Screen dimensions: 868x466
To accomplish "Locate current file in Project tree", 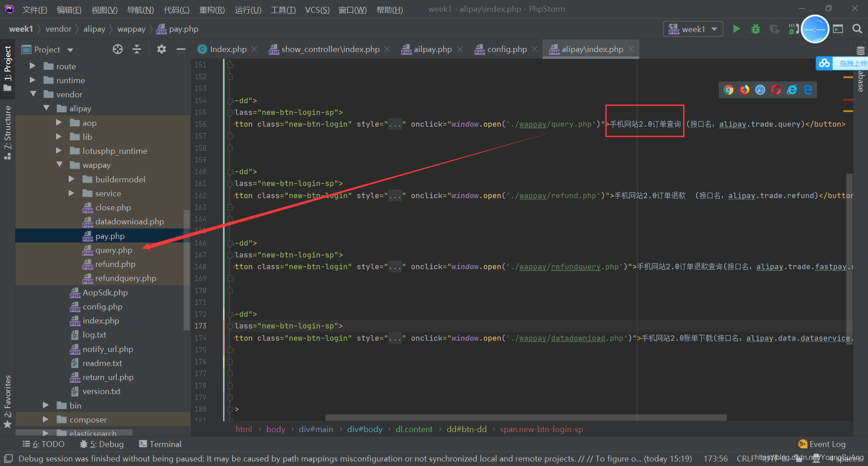I will [118, 49].
